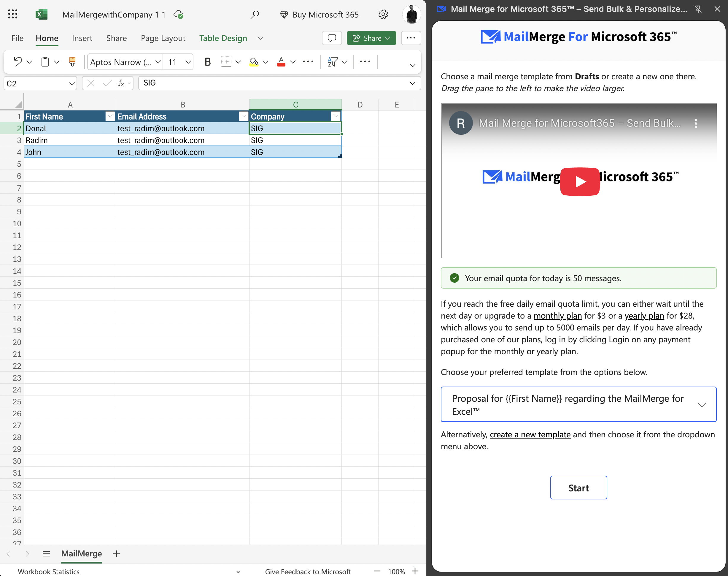Expand the borders dropdown arrow
The height and width of the screenshot is (576, 728).
point(238,62)
